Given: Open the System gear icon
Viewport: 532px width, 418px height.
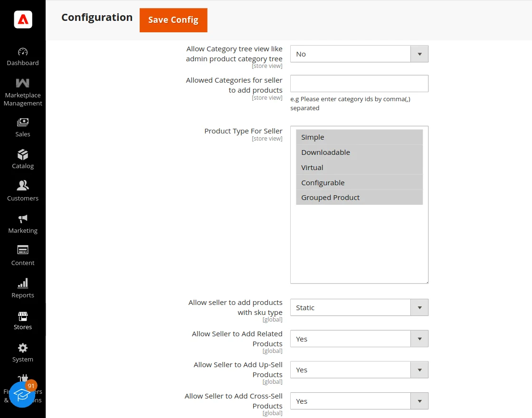Looking at the screenshot, I should tap(23, 348).
